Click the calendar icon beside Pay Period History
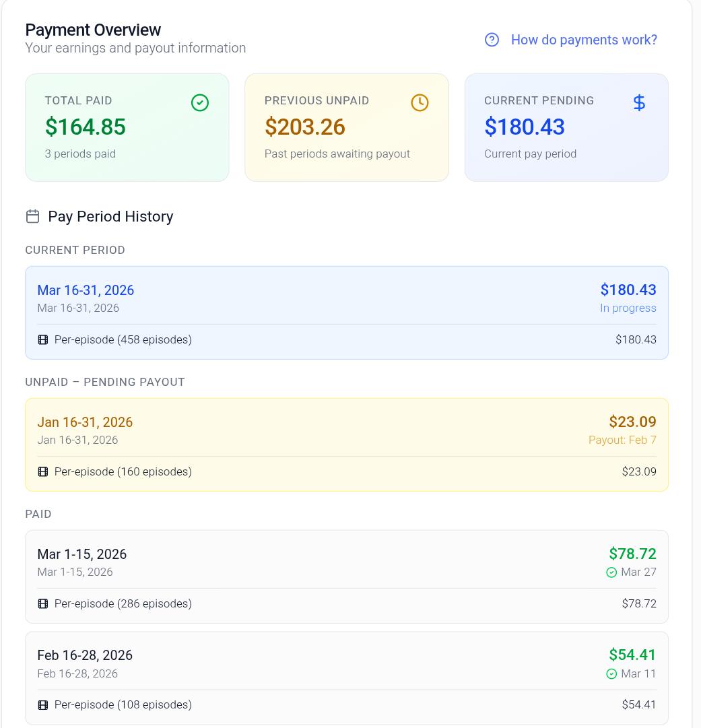701x728 pixels. point(32,216)
